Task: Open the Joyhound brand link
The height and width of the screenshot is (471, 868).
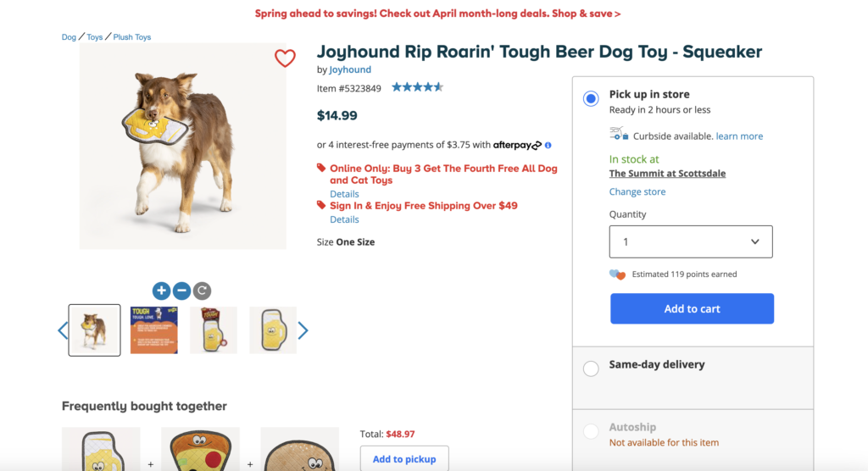Action: tap(350, 69)
